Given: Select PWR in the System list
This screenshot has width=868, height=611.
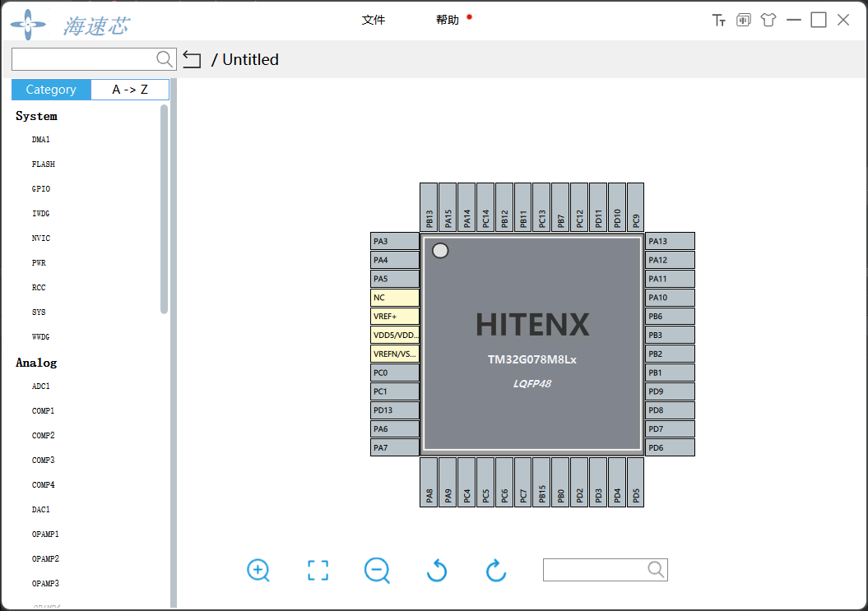Looking at the screenshot, I should tap(39, 263).
